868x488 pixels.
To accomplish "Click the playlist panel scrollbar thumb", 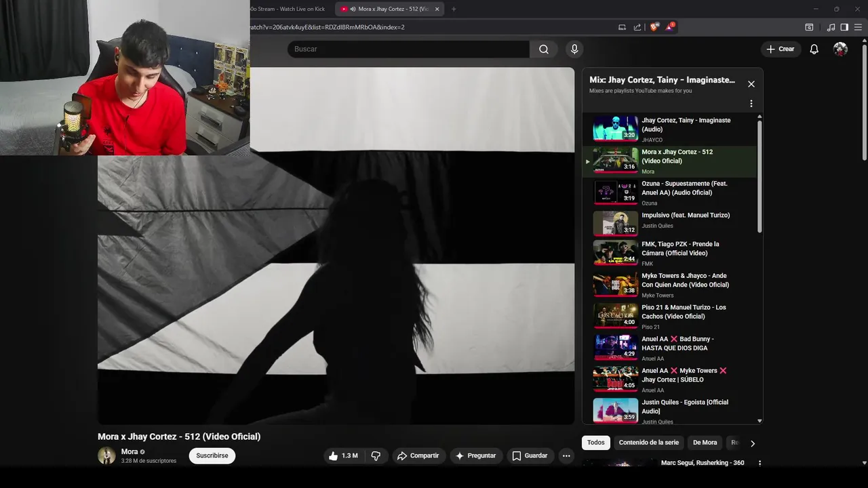I will click(x=759, y=176).
